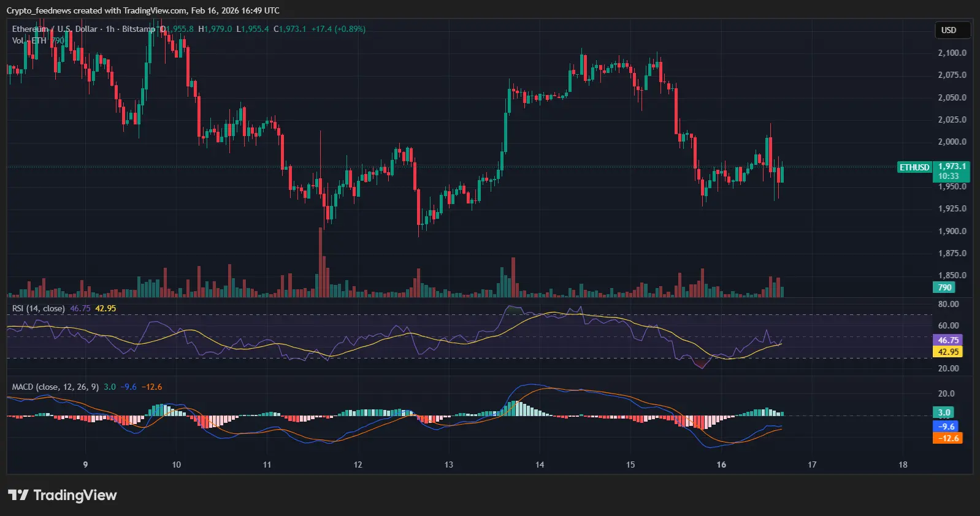
Task: Click the date label 15 on time axis
Action: (x=630, y=465)
